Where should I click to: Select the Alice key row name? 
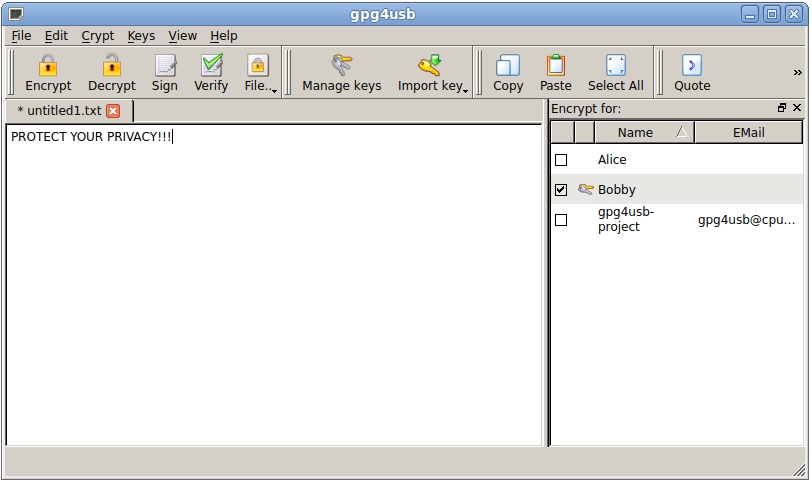pos(612,160)
